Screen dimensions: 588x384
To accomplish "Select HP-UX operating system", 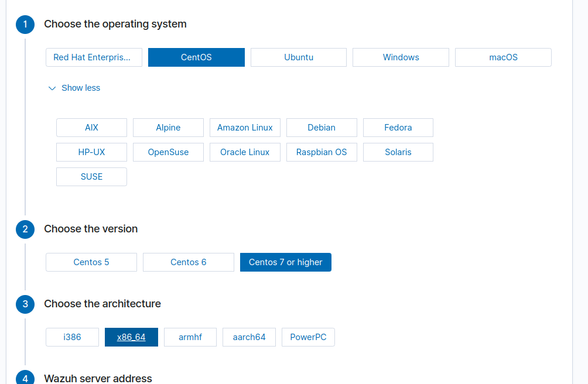I will (91, 152).
